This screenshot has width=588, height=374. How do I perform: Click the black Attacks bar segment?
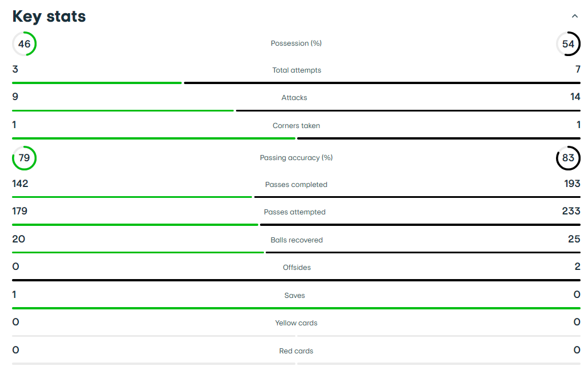click(408, 111)
